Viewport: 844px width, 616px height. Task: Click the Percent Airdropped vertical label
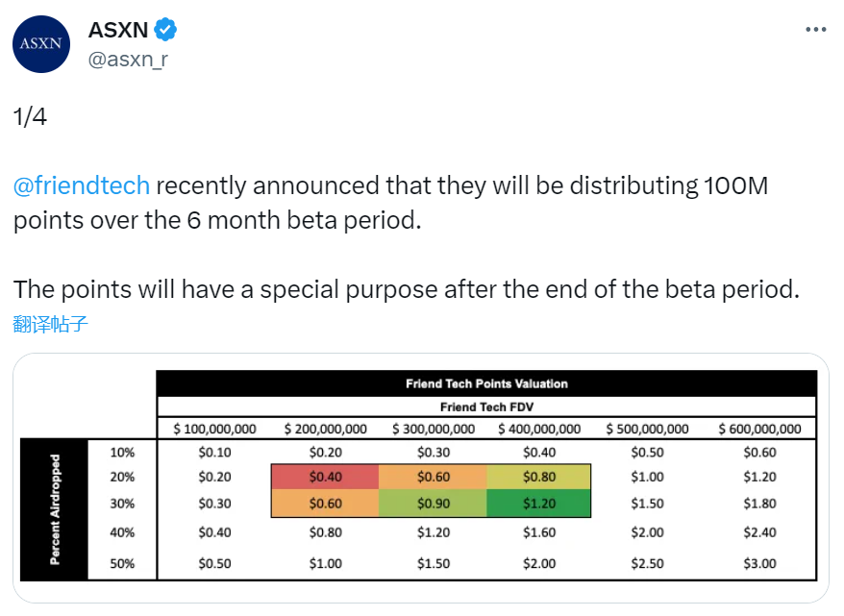55,509
